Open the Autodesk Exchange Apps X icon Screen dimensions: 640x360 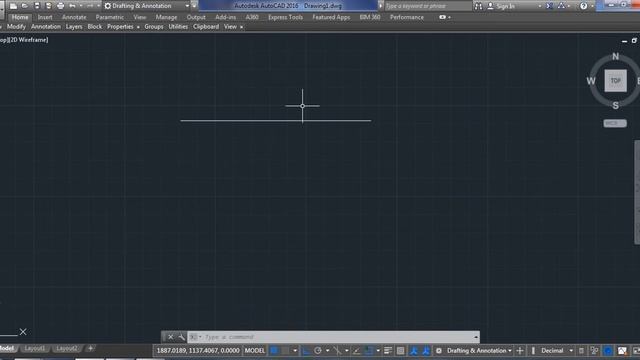[x=549, y=6]
